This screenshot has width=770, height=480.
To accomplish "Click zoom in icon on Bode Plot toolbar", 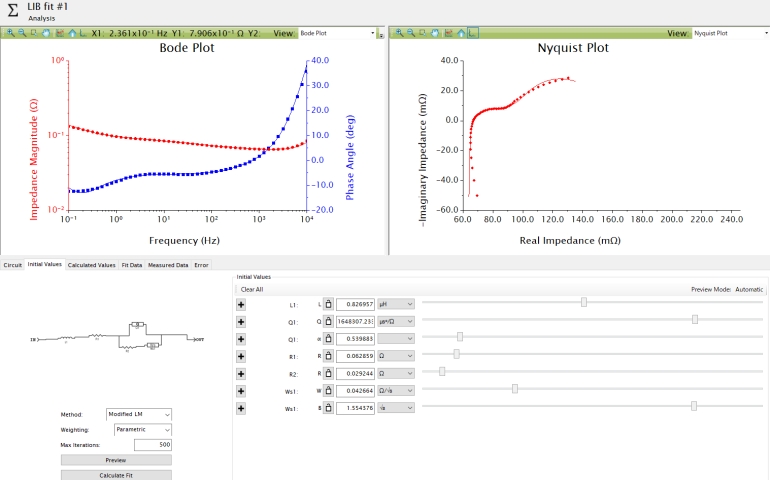I will [10, 33].
